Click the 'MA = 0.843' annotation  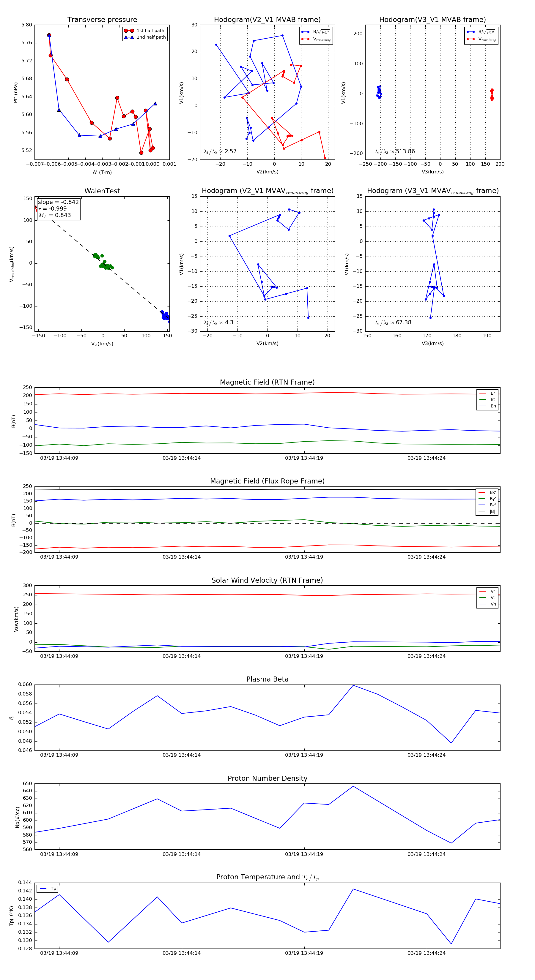[54, 215]
